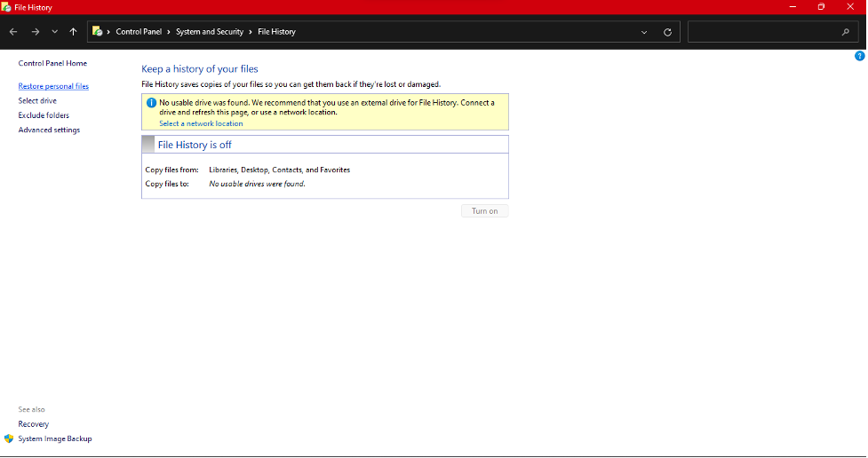This screenshot has width=868, height=458.
Task: Click the File History title bar icon
Action: [6, 7]
